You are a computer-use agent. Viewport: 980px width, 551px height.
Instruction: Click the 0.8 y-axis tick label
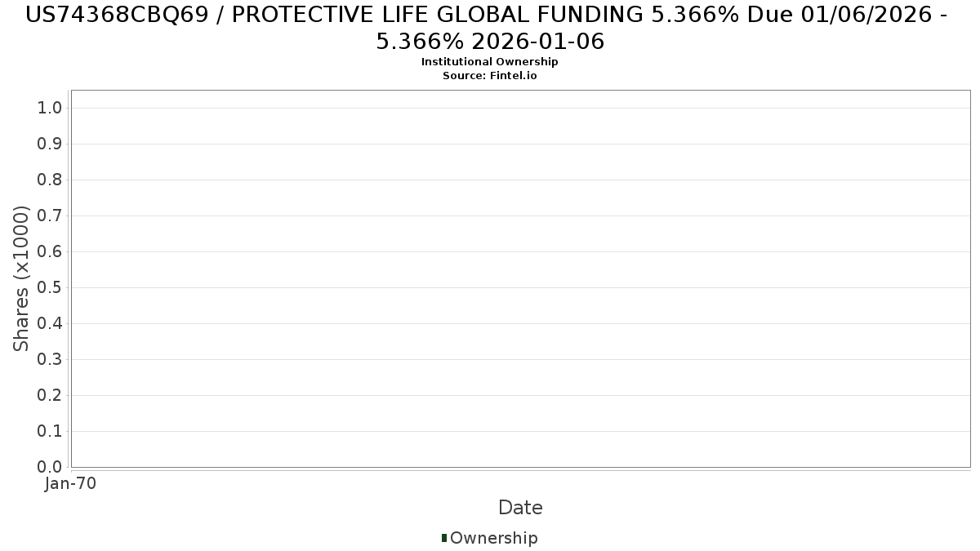click(x=50, y=180)
